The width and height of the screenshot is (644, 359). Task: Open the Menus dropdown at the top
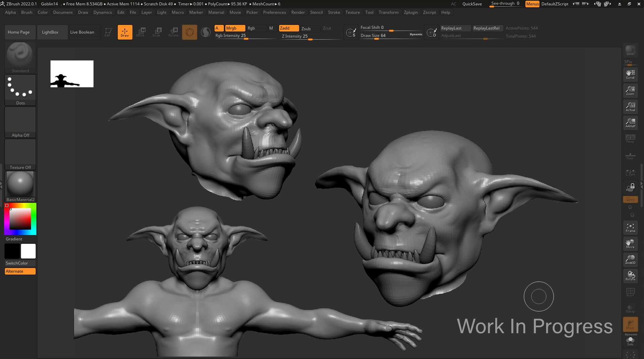[x=532, y=4]
